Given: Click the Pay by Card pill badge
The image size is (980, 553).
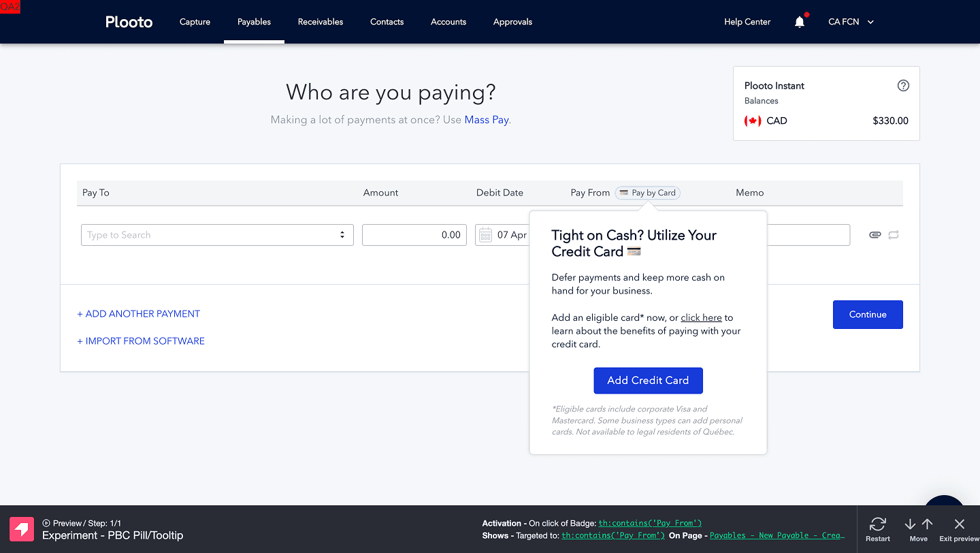Looking at the screenshot, I should coord(647,193).
